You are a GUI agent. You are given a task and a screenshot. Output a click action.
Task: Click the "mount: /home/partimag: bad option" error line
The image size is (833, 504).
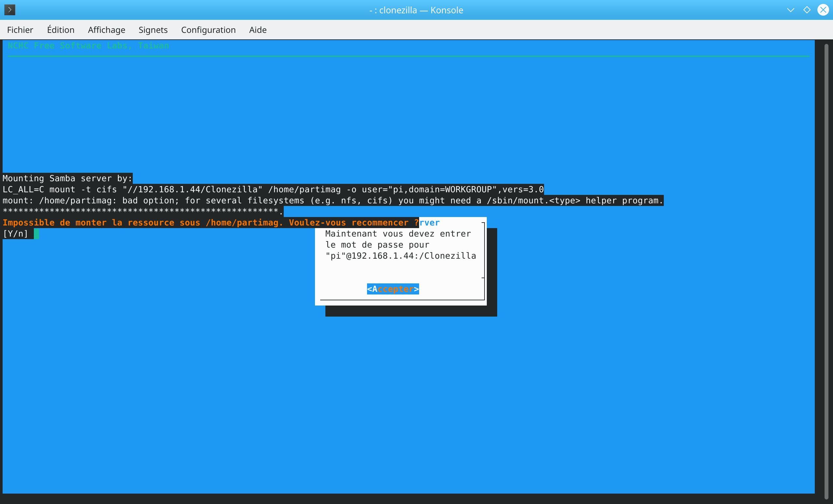click(x=333, y=200)
